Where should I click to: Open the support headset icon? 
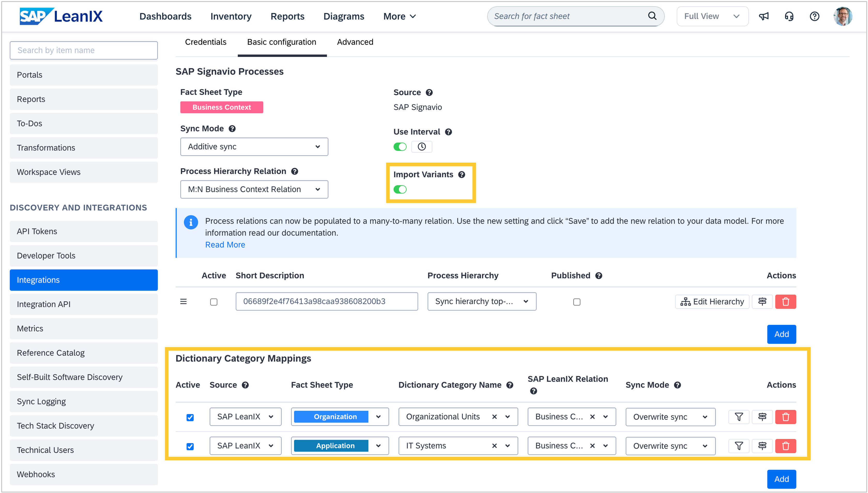(x=789, y=16)
